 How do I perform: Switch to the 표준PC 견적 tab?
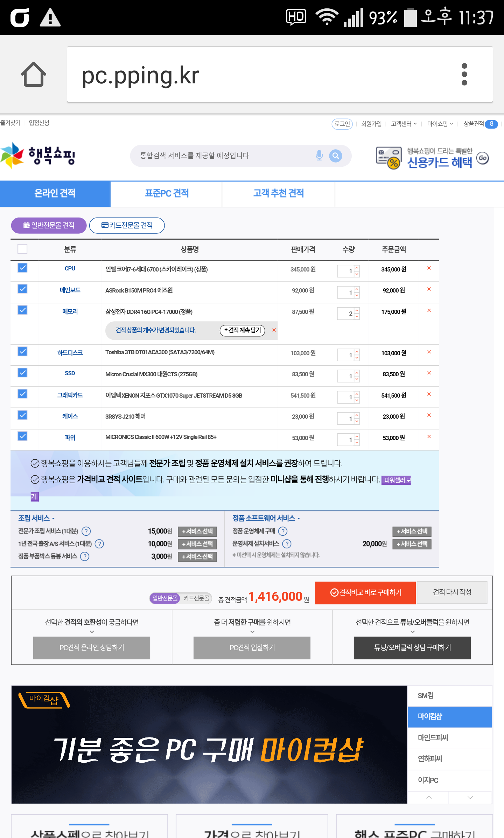click(167, 193)
